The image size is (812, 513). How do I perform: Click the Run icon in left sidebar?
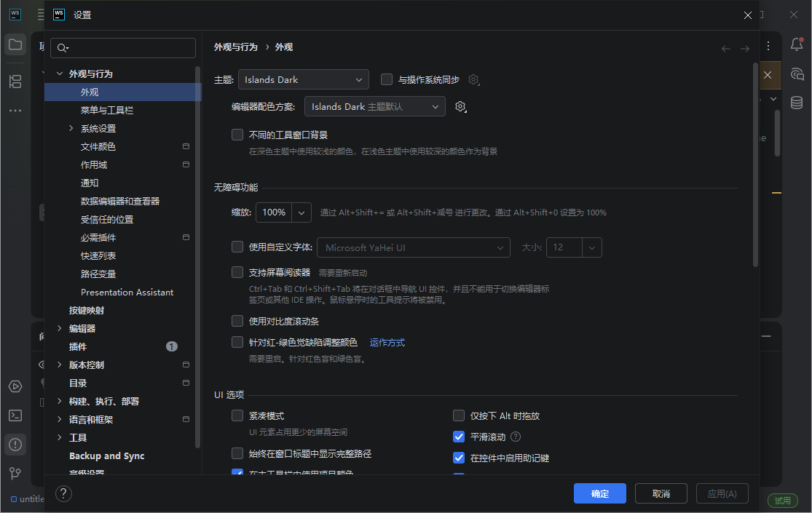tap(15, 386)
